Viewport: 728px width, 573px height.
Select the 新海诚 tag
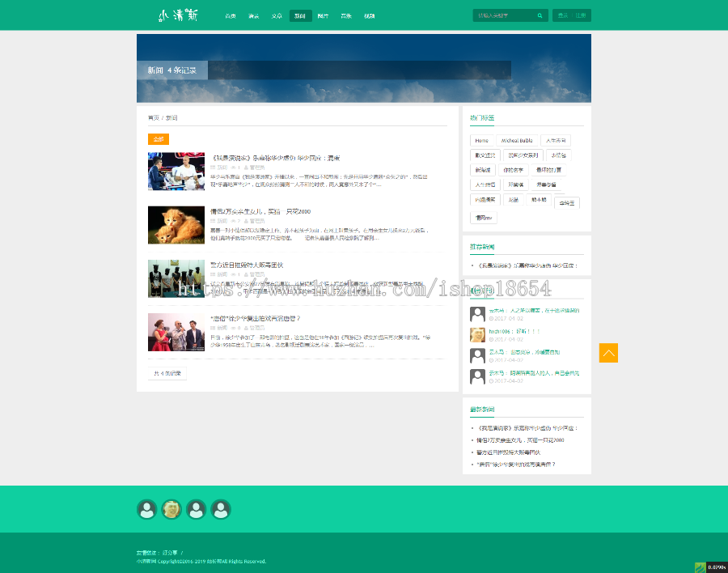click(x=483, y=170)
